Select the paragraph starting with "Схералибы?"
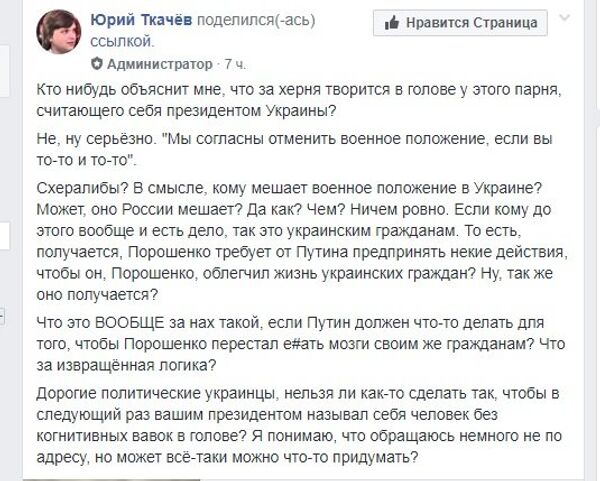 300,232
